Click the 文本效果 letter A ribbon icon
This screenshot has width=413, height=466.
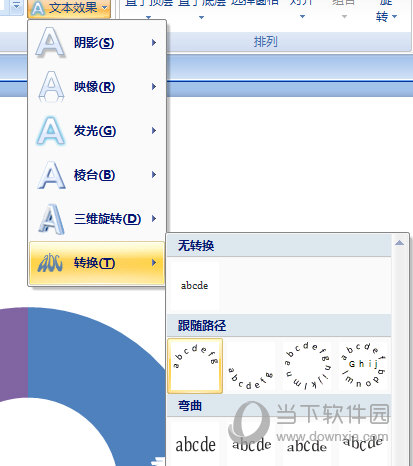38,9
